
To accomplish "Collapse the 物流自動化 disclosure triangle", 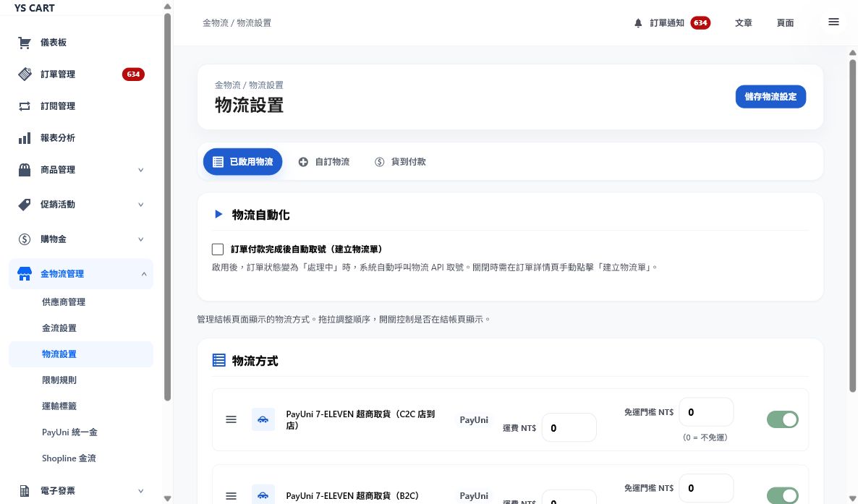I will (218, 214).
